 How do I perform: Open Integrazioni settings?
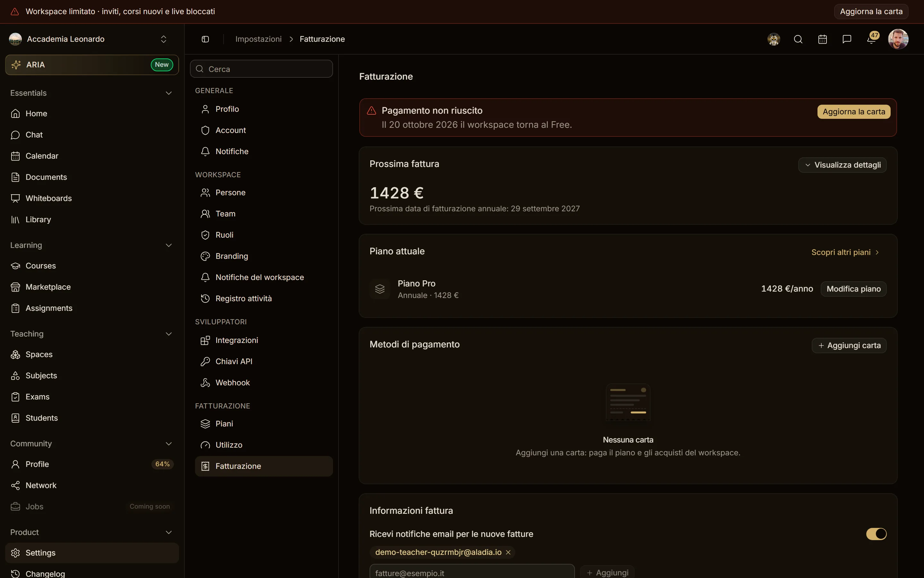[x=264, y=340]
